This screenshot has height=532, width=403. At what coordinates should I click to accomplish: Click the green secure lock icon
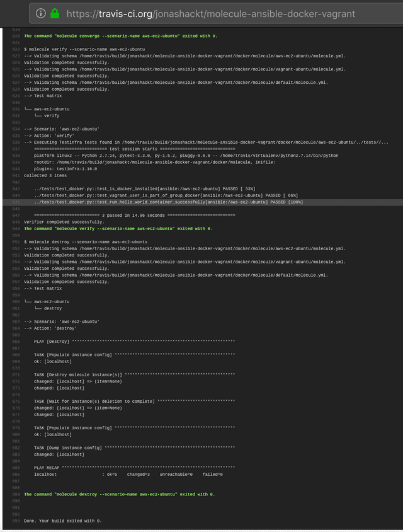click(x=55, y=13)
